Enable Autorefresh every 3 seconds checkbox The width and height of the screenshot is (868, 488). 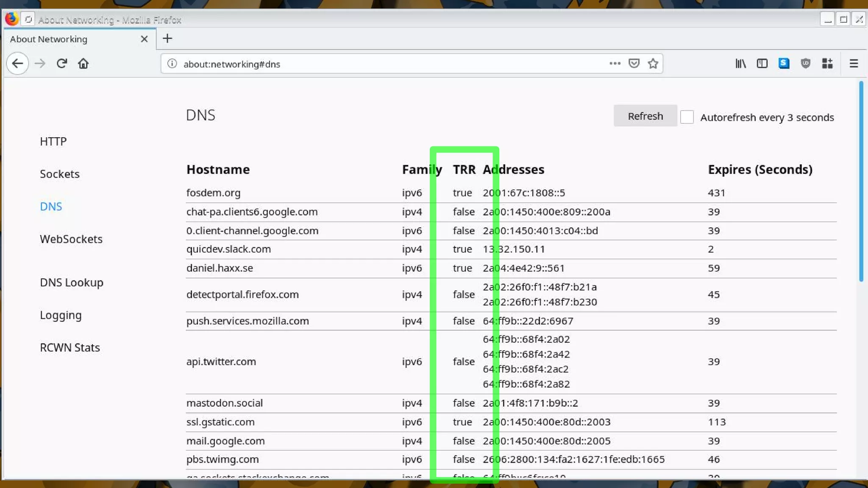pyautogui.click(x=687, y=117)
